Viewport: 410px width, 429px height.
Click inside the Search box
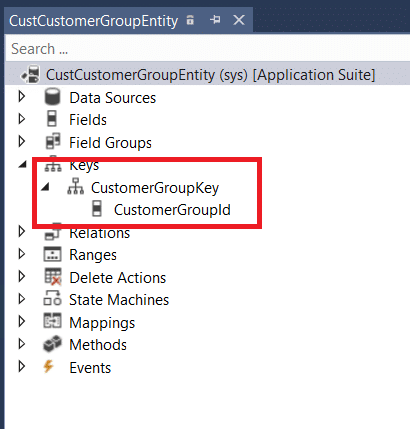pyautogui.click(x=208, y=49)
